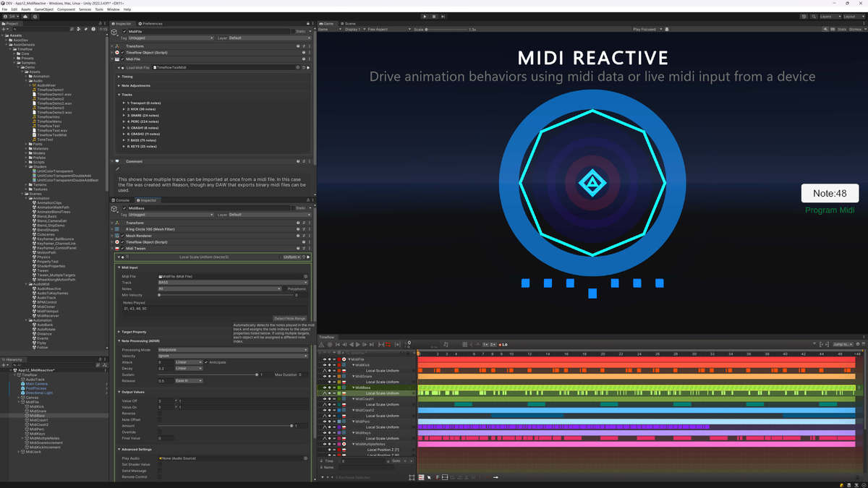Switch to the Console tab
This screenshot has width=868, height=488.
pos(121,200)
